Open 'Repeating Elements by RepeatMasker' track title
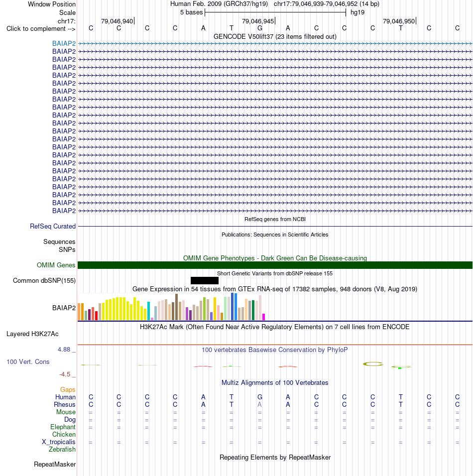Screen dimensions: 473x476 (275, 458)
